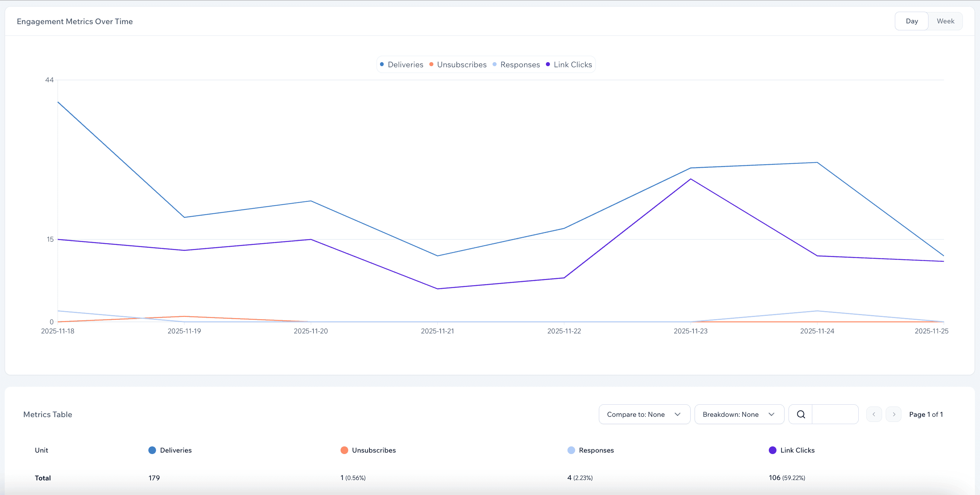980x495 pixels.
Task: Click the orange Unsubscribes dot in metrics table
Action: click(x=344, y=450)
